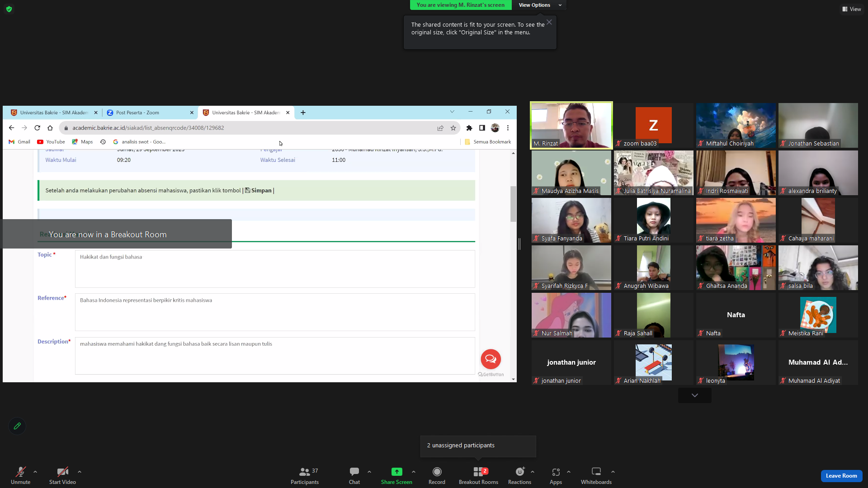This screenshot has width=868, height=488.
Task: Click the browser Home icon
Action: tap(50, 128)
